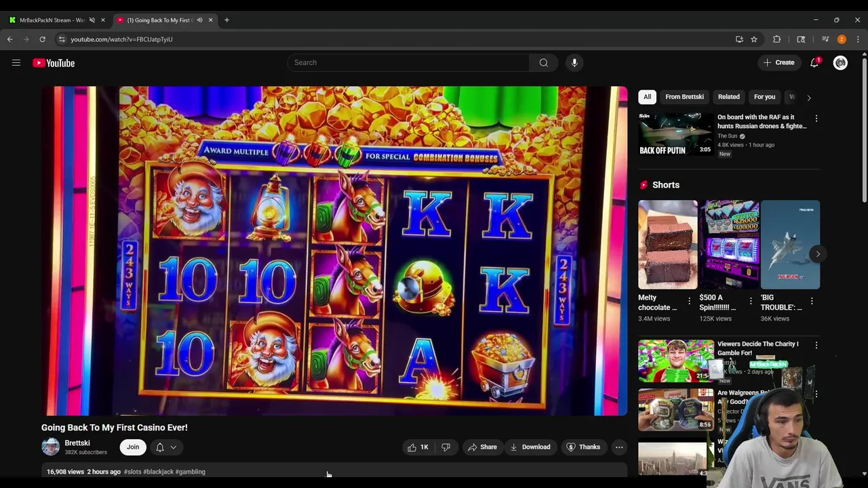Open options for Melty chocolate short
The image size is (868, 488).
[690, 301]
